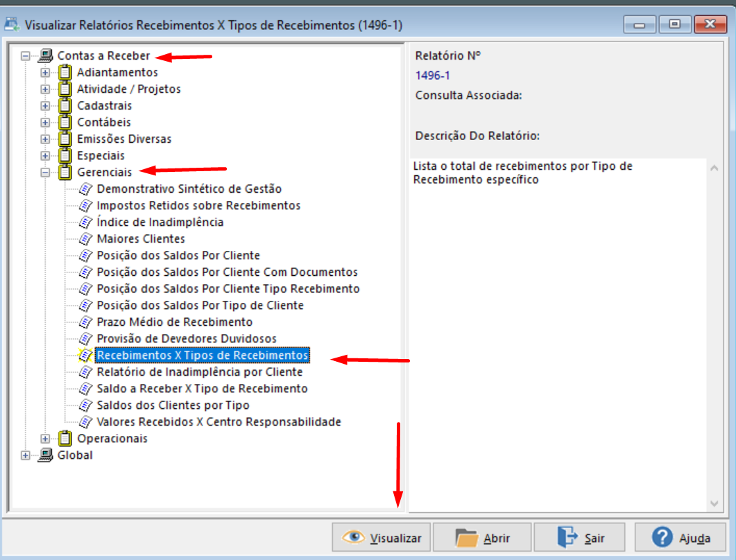Click the Cadastrais clipboard icon
This screenshot has width=736, height=560.
click(65, 105)
